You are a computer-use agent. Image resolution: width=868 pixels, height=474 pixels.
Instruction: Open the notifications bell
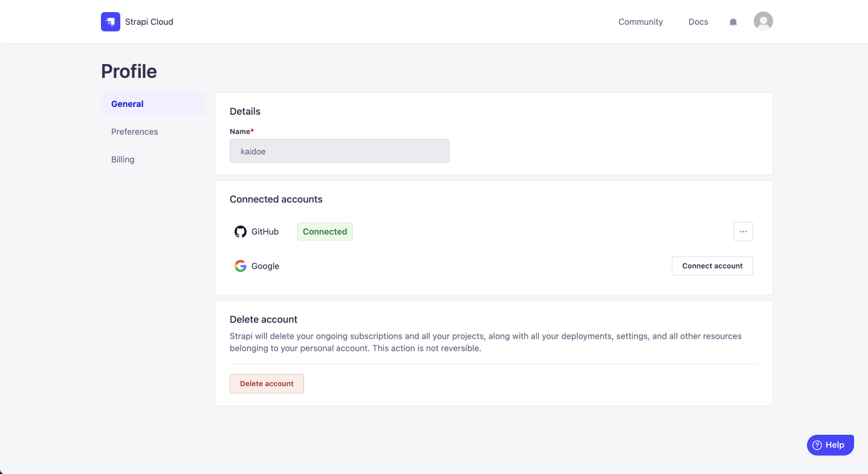click(x=733, y=22)
